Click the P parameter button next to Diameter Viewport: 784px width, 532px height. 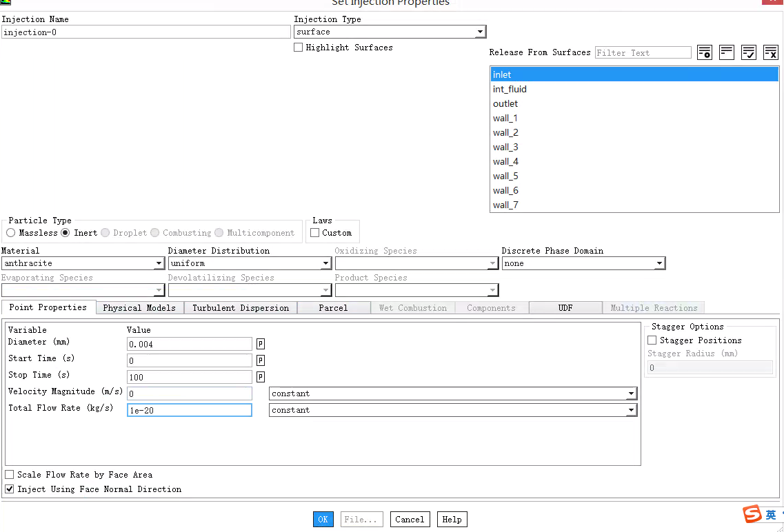point(261,344)
